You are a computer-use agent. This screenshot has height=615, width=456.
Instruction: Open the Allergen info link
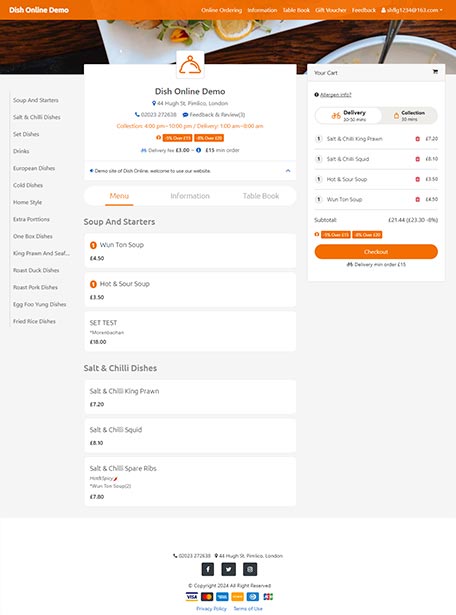[x=335, y=95]
